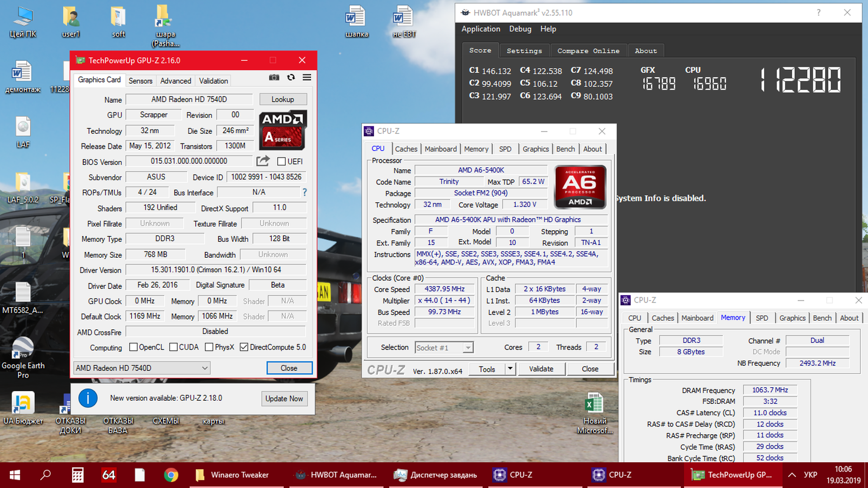This screenshot has width=868, height=488.
Task: Open the Validation tab in GPU-Z
Action: click(x=213, y=81)
